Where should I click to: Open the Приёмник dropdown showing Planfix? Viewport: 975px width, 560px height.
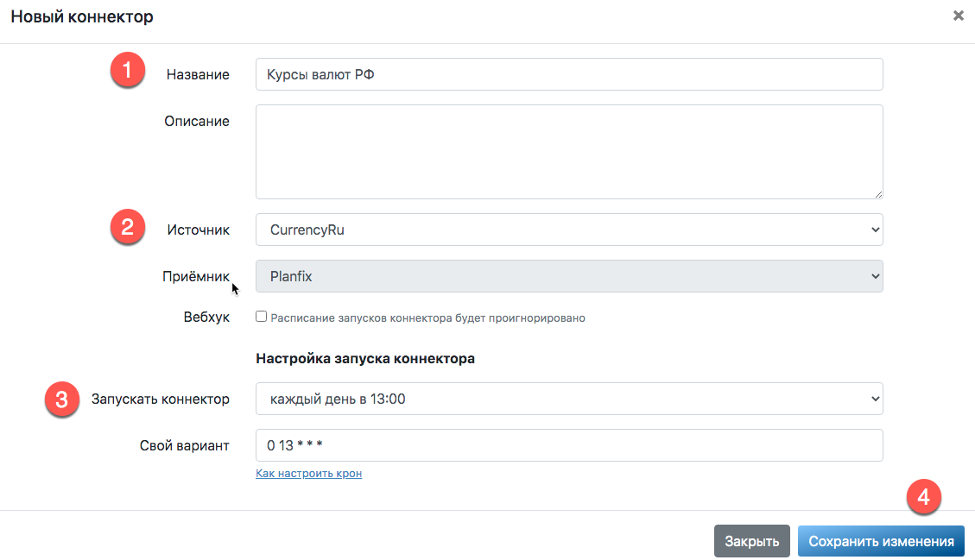click(569, 276)
